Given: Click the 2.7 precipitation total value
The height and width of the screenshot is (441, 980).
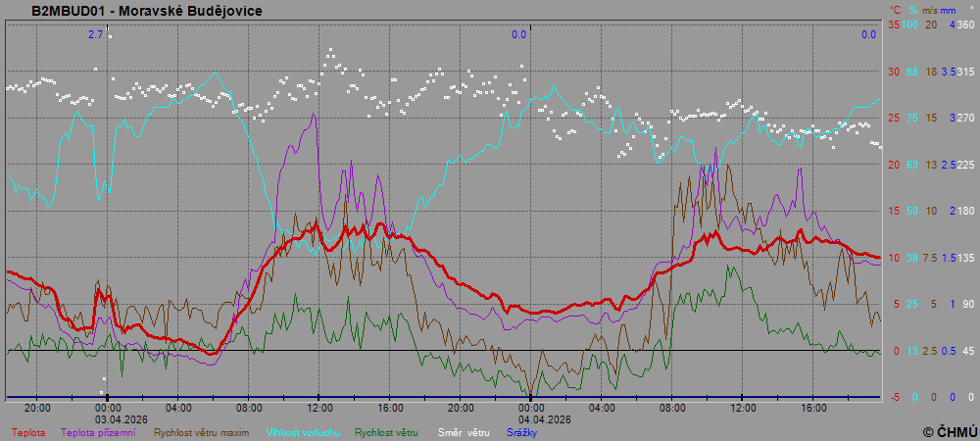Looking at the screenshot, I should point(95,34).
